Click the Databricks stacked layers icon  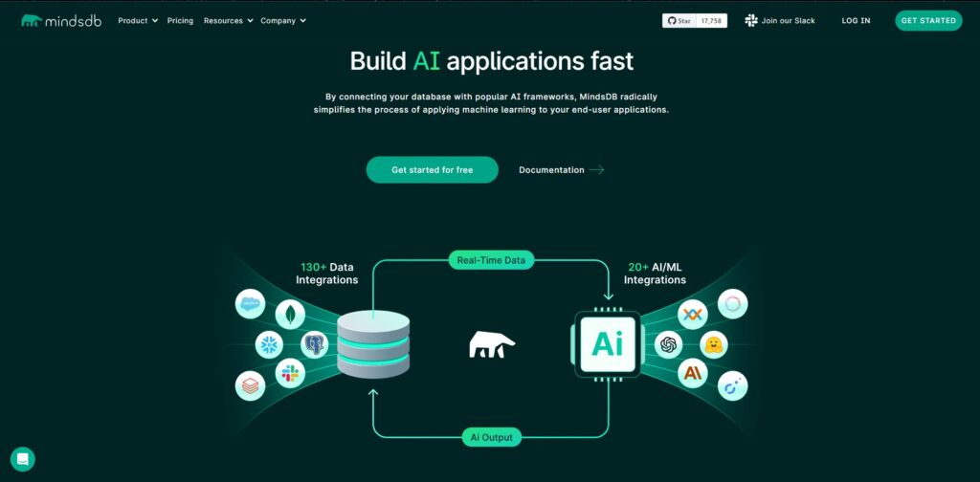250,385
